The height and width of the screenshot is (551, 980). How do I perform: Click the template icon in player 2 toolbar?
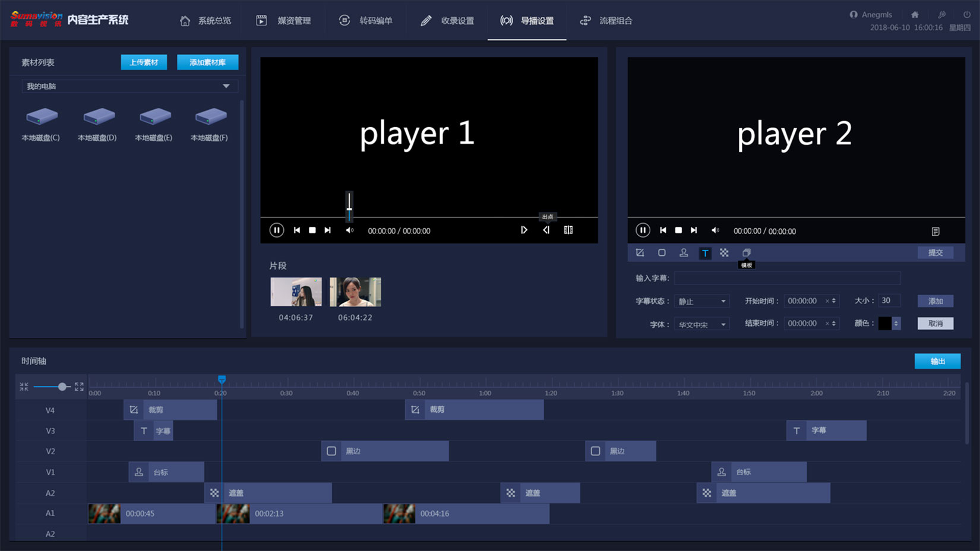[x=746, y=253]
